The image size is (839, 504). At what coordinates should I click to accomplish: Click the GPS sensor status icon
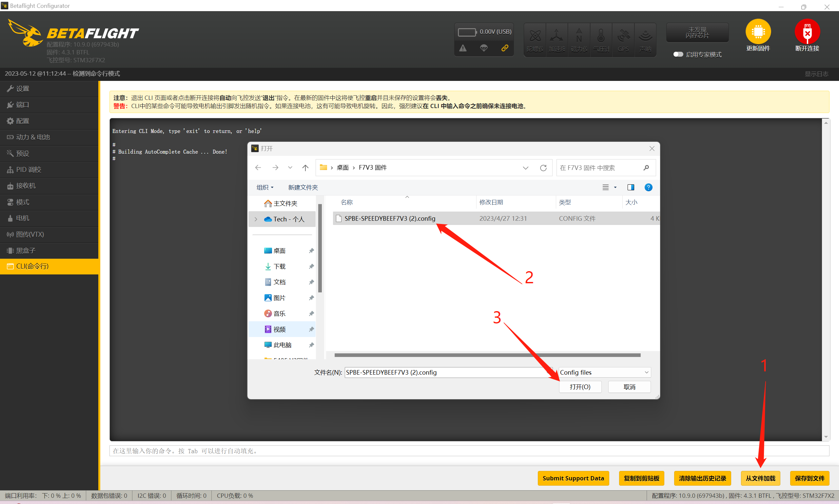pyautogui.click(x=623, y=36)
